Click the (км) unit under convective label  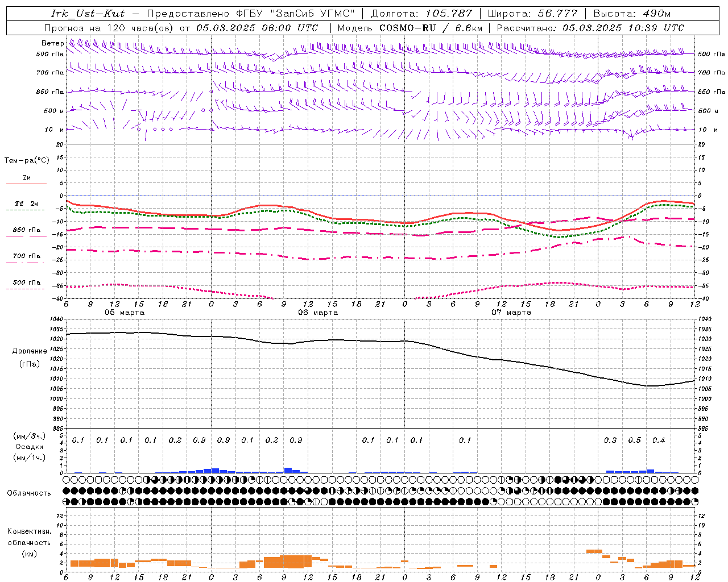click(29, 554)
